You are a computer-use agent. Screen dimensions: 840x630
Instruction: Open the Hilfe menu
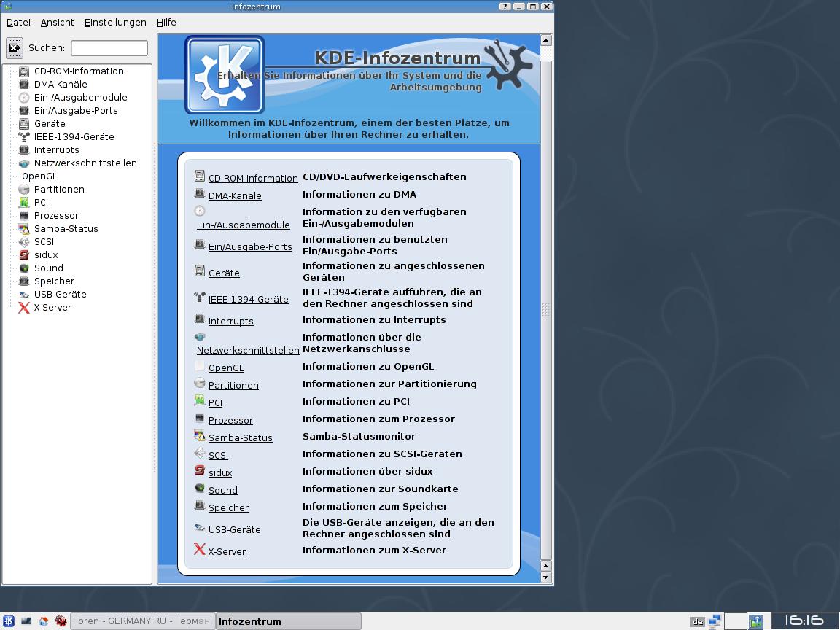click(166, 23)
